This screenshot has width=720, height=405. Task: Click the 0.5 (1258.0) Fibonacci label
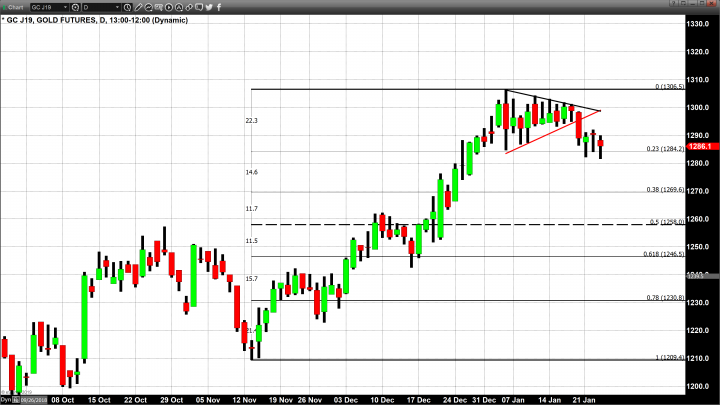pyautogui.click(x=667, y=222)
